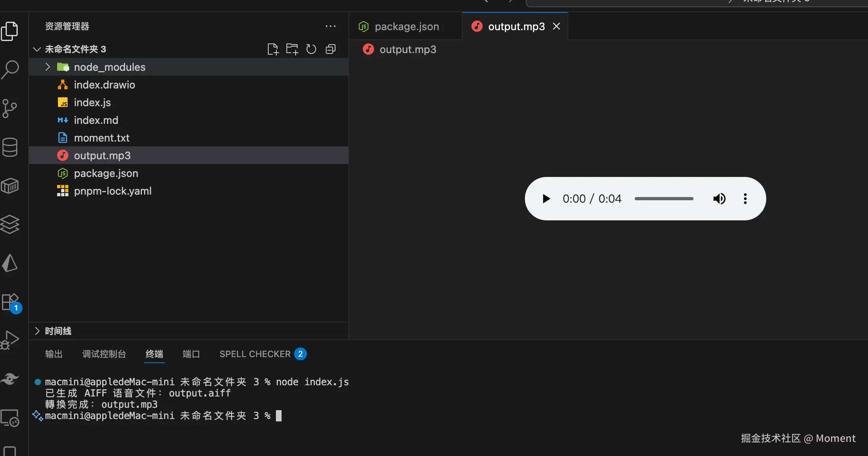Open the database activity bar icon
The height and width of the screenshot is (456, 868).
coord(10,147)
